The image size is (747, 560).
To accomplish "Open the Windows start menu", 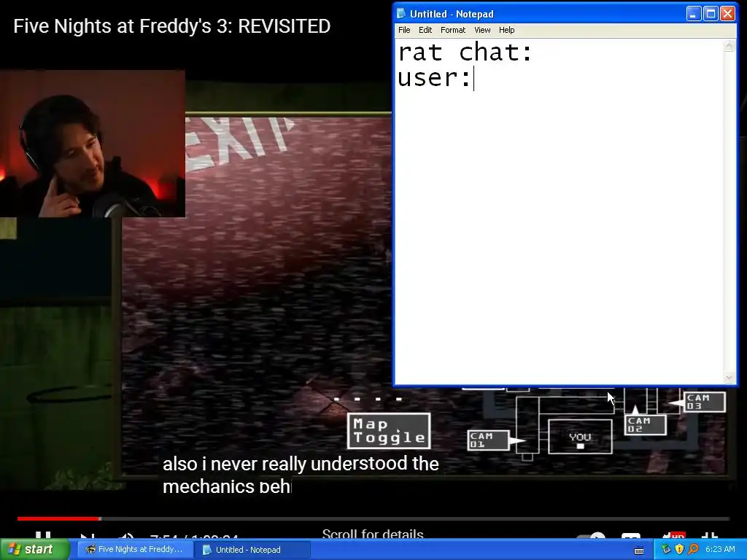I will pyautogui.click(x=34, y=549).
